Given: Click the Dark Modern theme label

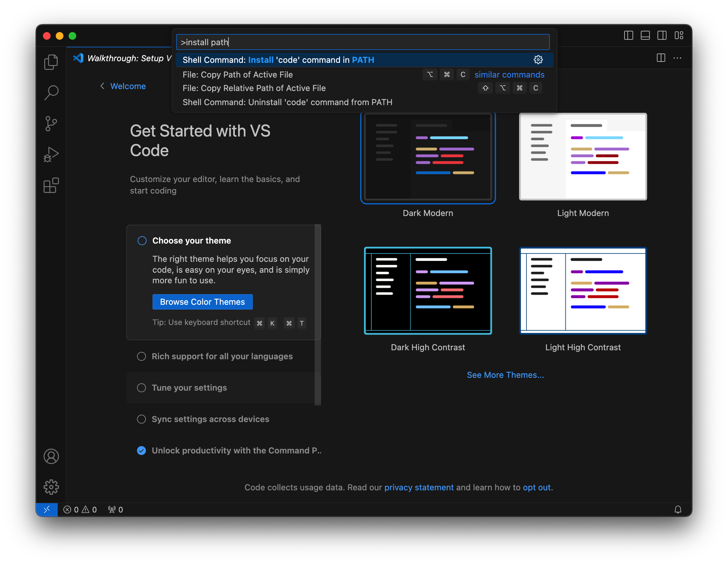Looking at the screenshot, I should [428, 213].
